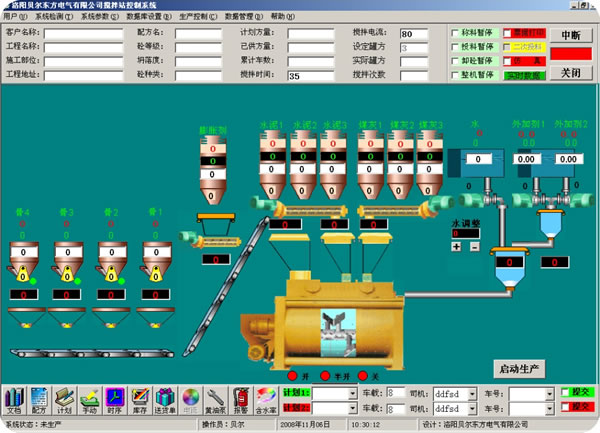Increase water adjustment with plus button
600x433 pixels.
(456, 247)
